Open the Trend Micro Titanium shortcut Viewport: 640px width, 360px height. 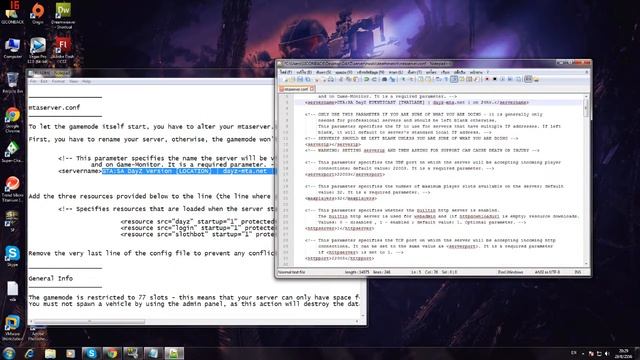point(12,189)
